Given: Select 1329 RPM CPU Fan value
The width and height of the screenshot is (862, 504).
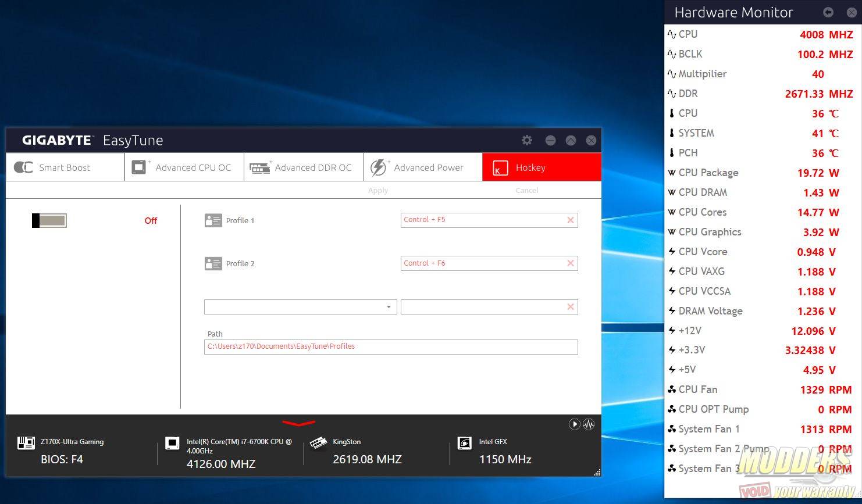Looking at the screenshot, I should 826,390.
